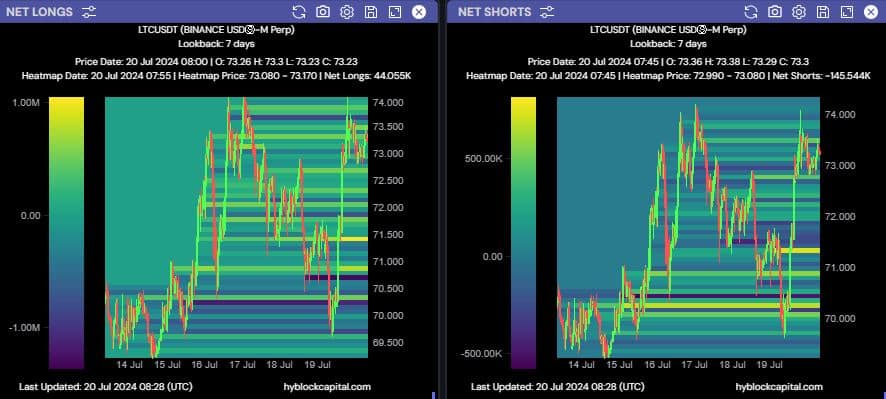Viewport: 886px width, 399px height.
Task: Click the Price Date line in Net Longs panel
Action: (x=216, y=62)
